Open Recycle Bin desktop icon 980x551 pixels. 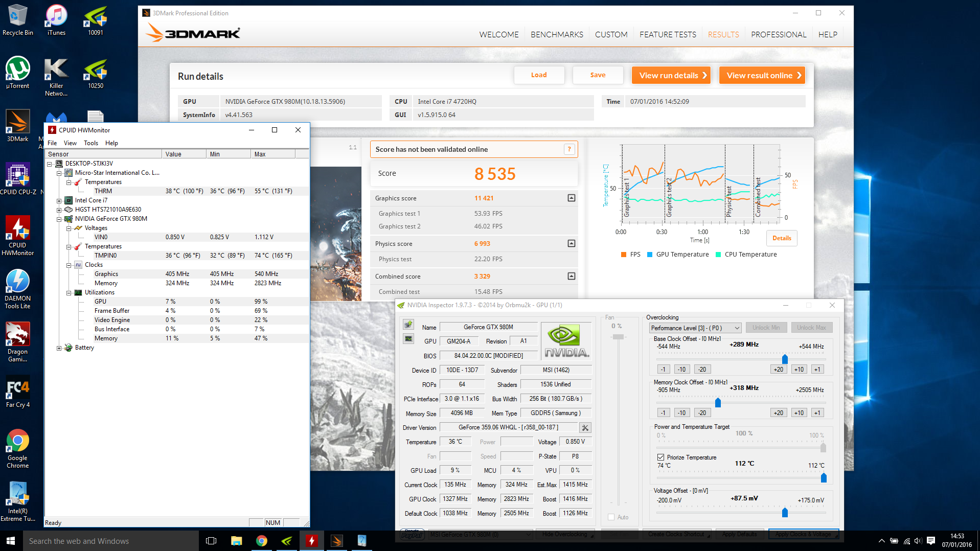coord(18,20)
